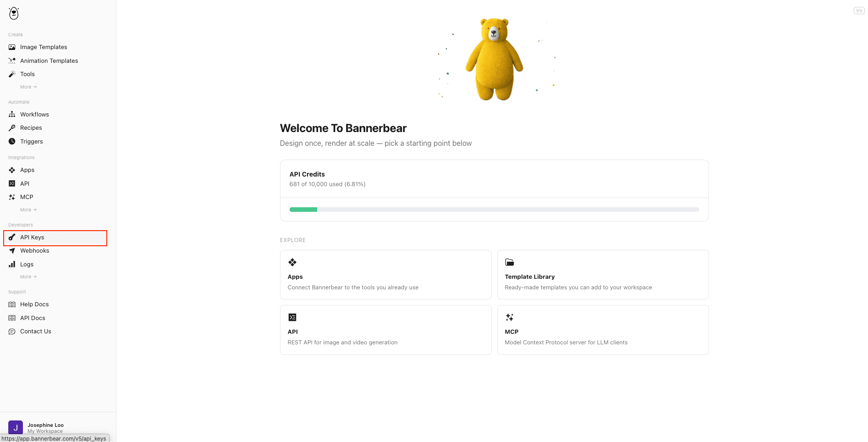Click the API Docs book icon
The height and width of the screenshot is (442, 868).
(x=12, y=318)
